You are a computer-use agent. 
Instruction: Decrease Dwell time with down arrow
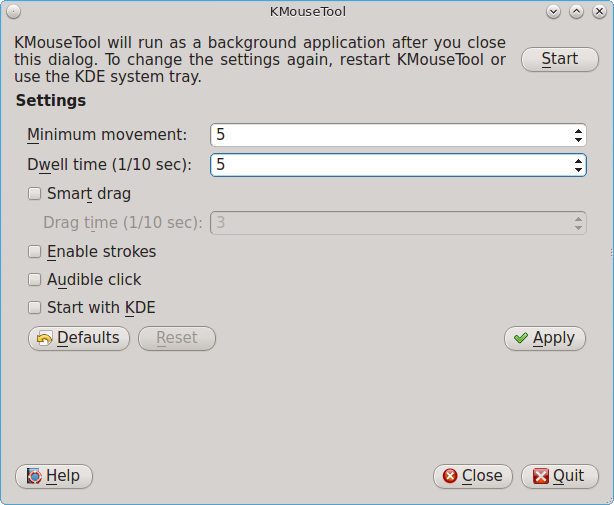pyautogui.click(x=578, y=170)
